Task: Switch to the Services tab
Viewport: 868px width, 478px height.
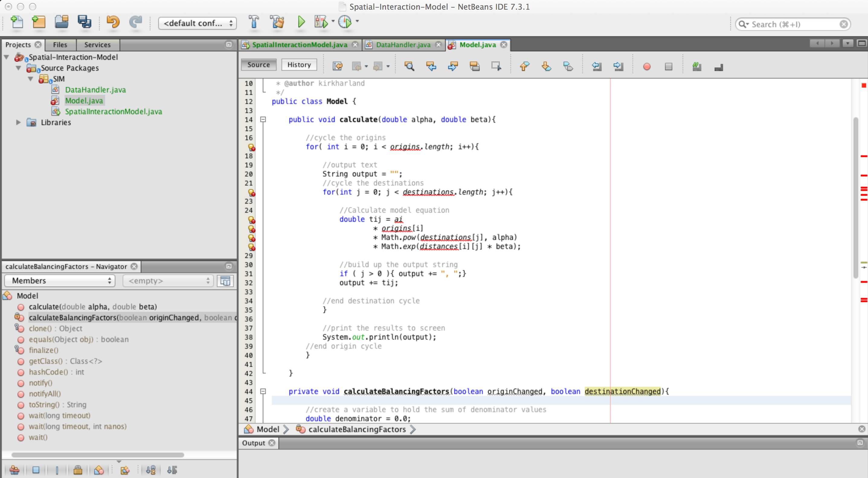Action: pos(97,44)
